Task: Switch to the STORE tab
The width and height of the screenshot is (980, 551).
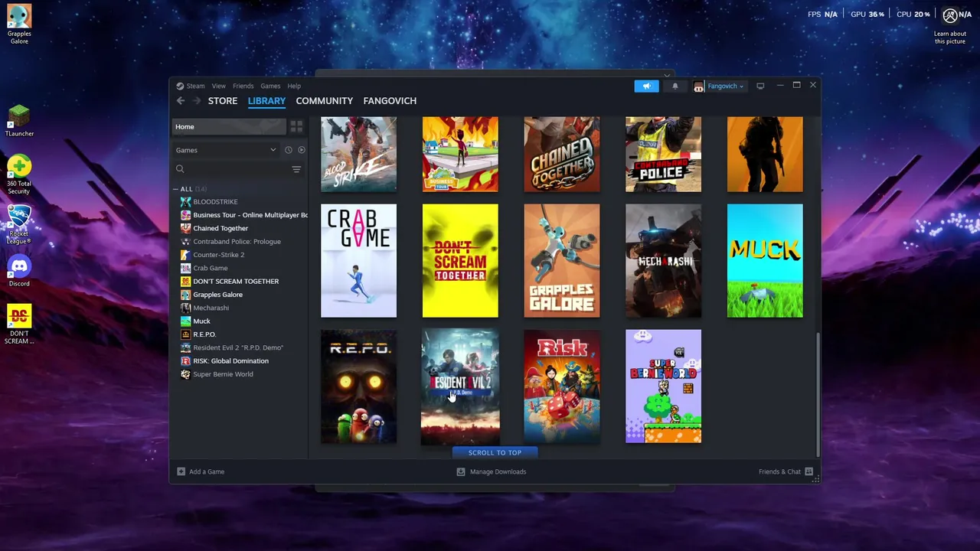Action: pos(223,101)
